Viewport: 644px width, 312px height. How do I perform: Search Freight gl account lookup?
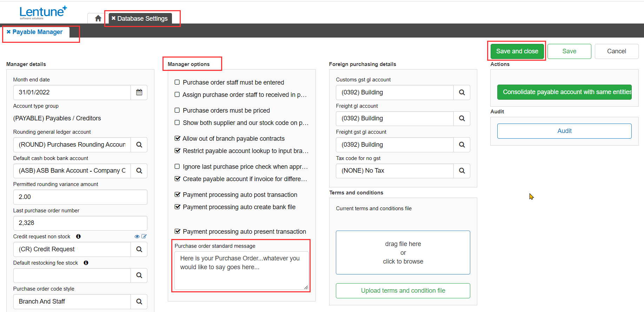click(x=462, y=118)
